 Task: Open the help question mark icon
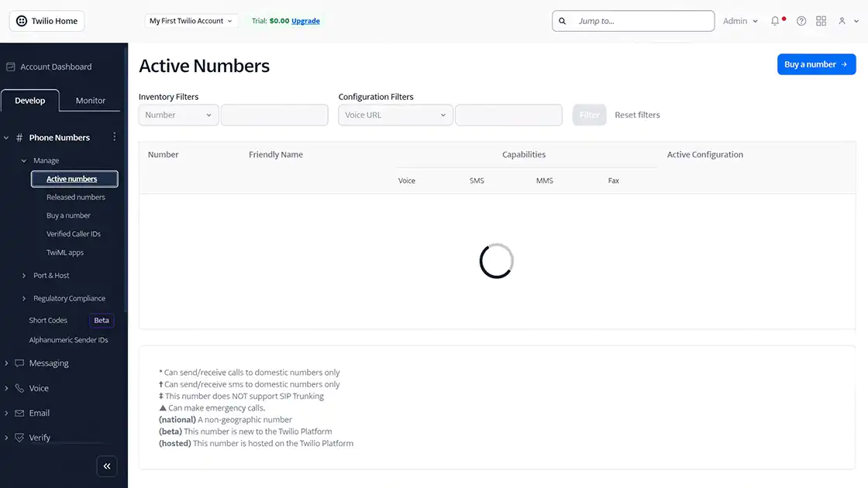coord(801,21)
